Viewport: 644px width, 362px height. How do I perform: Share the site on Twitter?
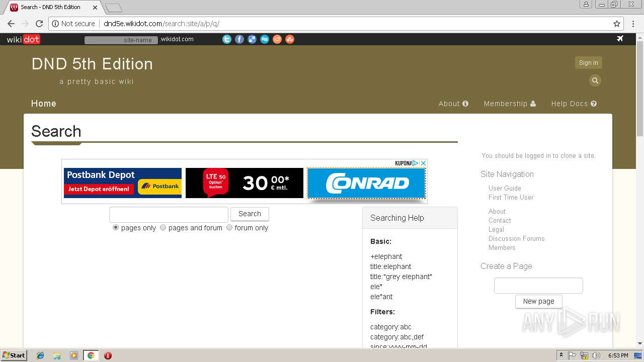click(x=227, y=39)
